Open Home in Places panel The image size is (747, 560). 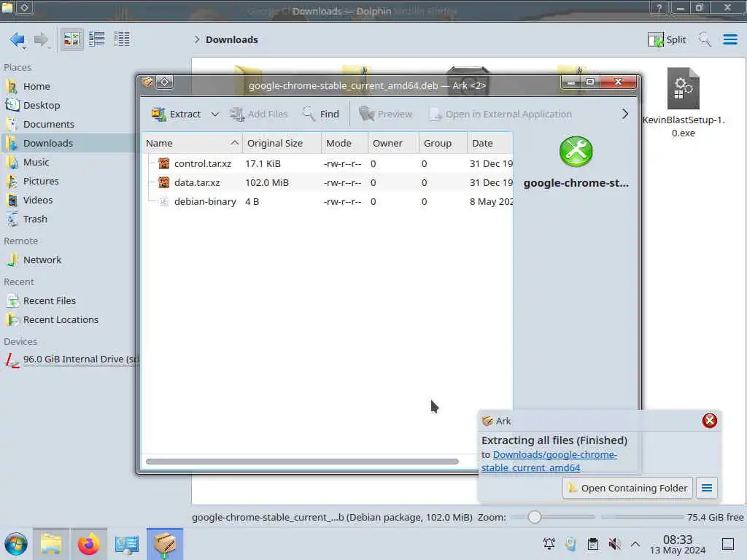pyautogui.click(x=36, y=86)
